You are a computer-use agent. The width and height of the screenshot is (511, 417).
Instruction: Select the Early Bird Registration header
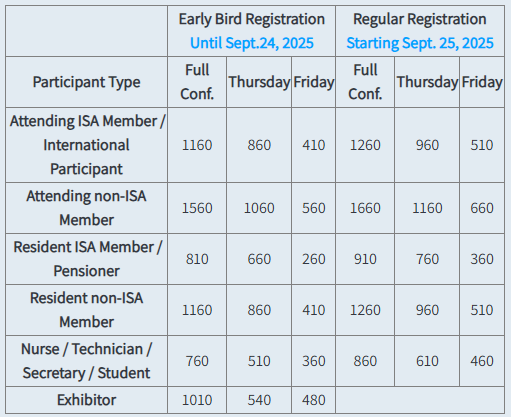click(x=252, y=19)
